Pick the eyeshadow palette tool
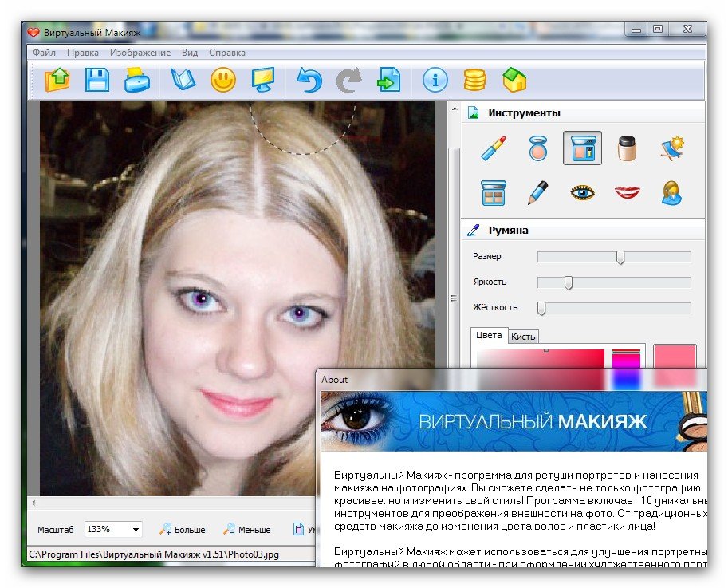728x588 pixels. (x=493, y=192)
